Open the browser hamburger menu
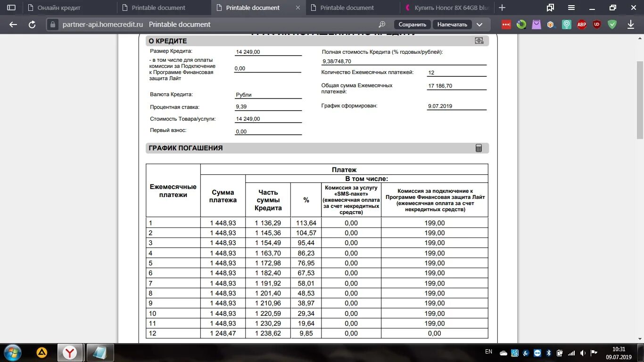644x362 pixels. (x=571, y=8)
